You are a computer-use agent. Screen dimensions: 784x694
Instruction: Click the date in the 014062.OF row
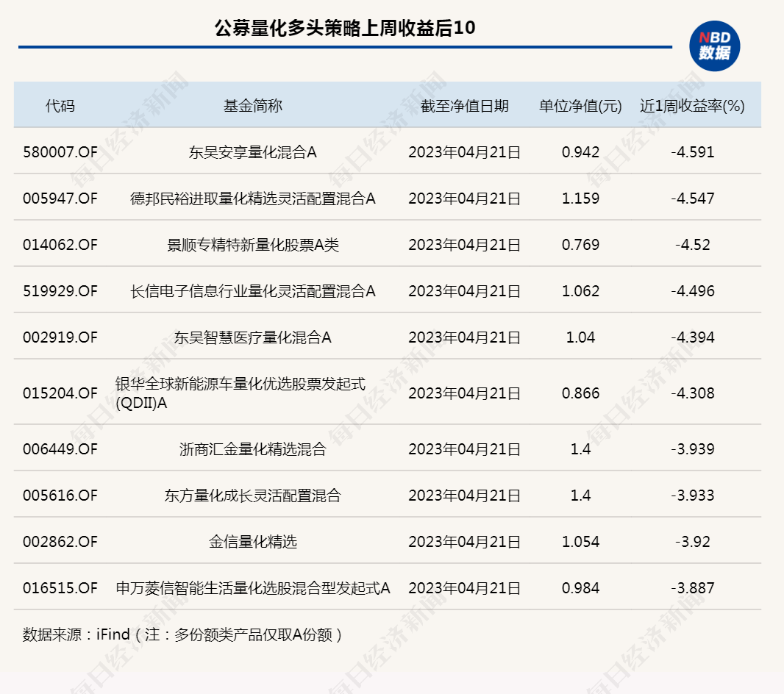(x=465, y=245)
